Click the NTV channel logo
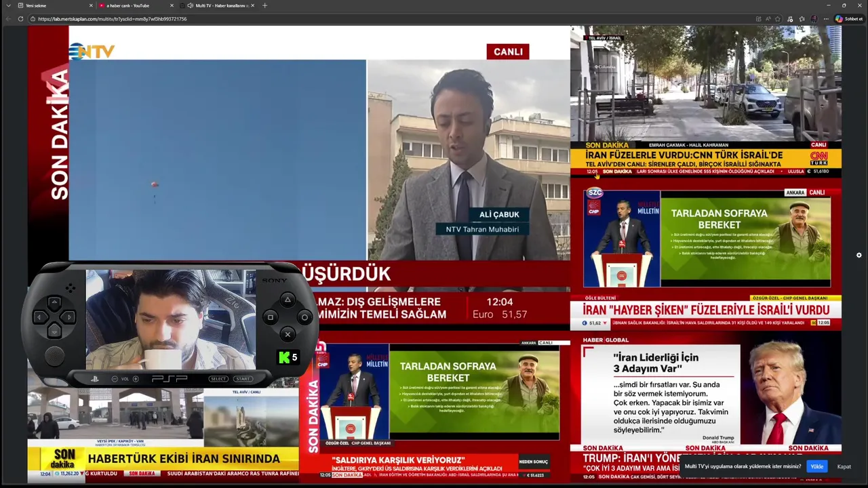 92,52
